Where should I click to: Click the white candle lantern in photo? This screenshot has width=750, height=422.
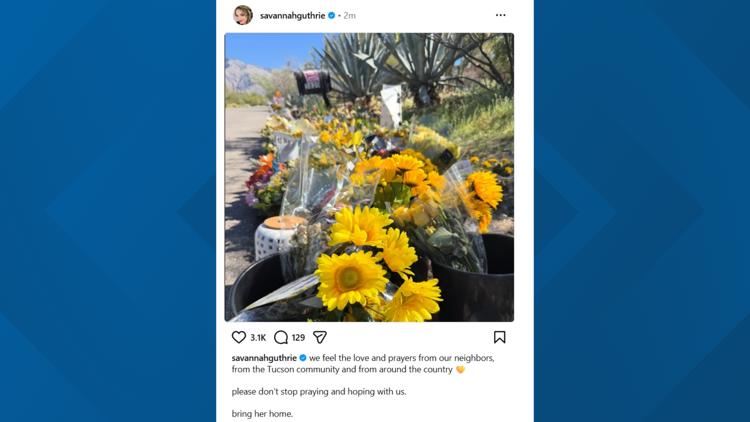(x=279, y=237)
